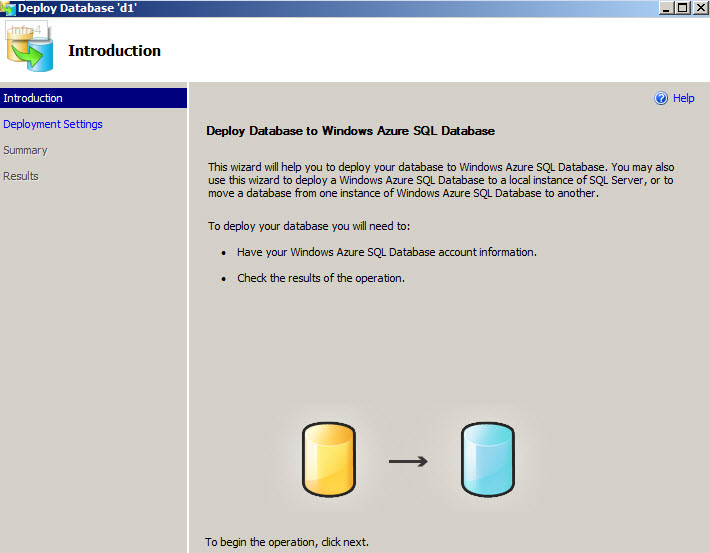Image resolution: width=710 pixels, height=553 pixels.
Task: Click 'Have your Windows Azure SQL Database account information.'
Action: pyautogui.click(x=387, y=252)
